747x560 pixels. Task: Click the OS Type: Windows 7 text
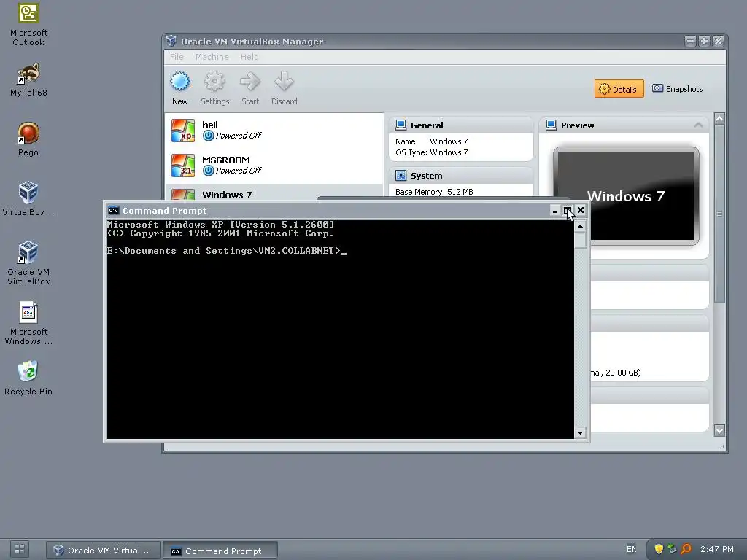tap(432, 152)
